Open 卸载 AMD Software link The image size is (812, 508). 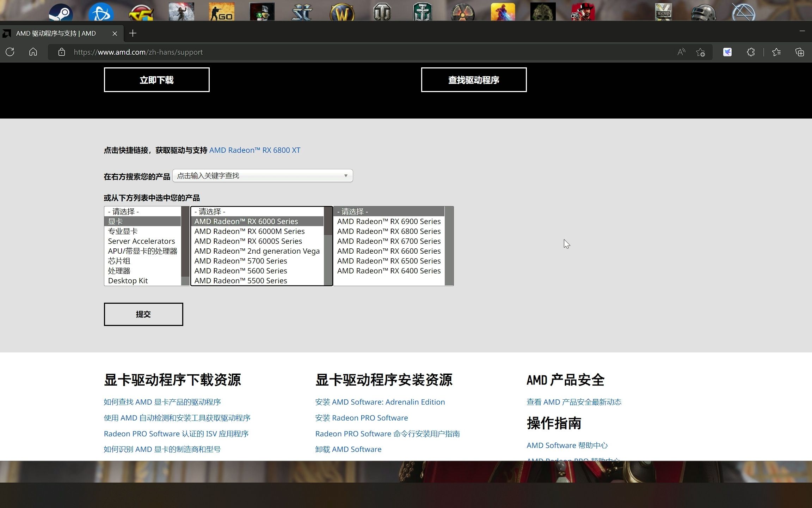pyautogui.click(x=348, y=449)
